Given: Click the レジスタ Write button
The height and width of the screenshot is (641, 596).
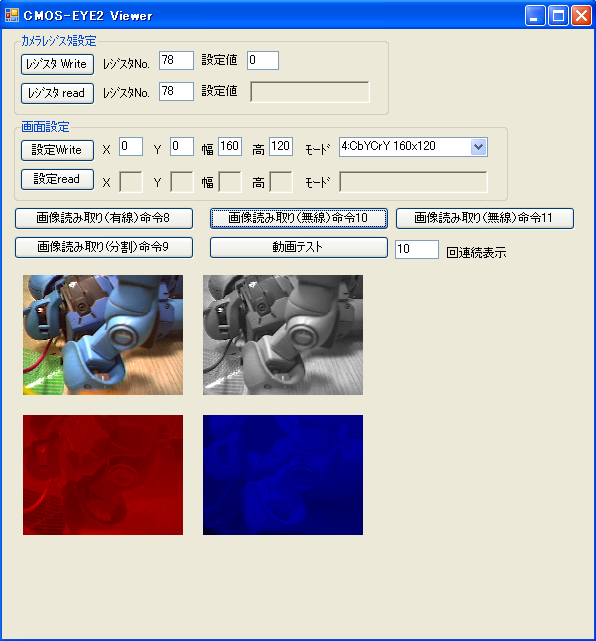Looking at the screenshot, I should pyautogui.click(x=57, y=64).
